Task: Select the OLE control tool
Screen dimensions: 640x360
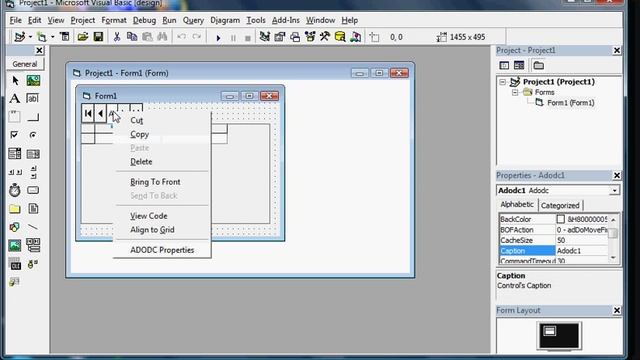Action: (15, 264)
